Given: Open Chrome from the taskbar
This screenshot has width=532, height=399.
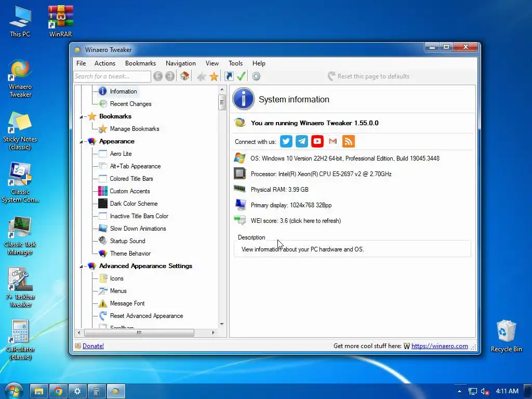Looking at the screenshot, I should pyautogui.click(x=58, y=391).
